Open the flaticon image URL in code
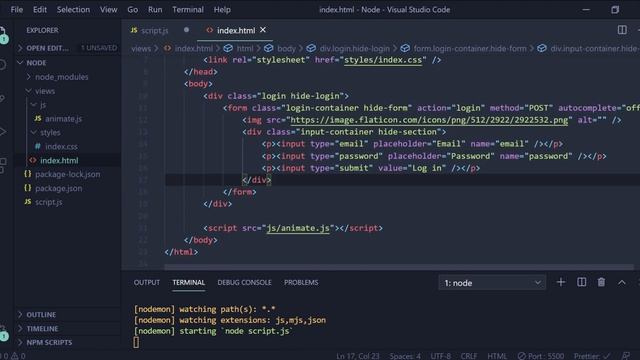640x360 pixels. tap(429, 120)
